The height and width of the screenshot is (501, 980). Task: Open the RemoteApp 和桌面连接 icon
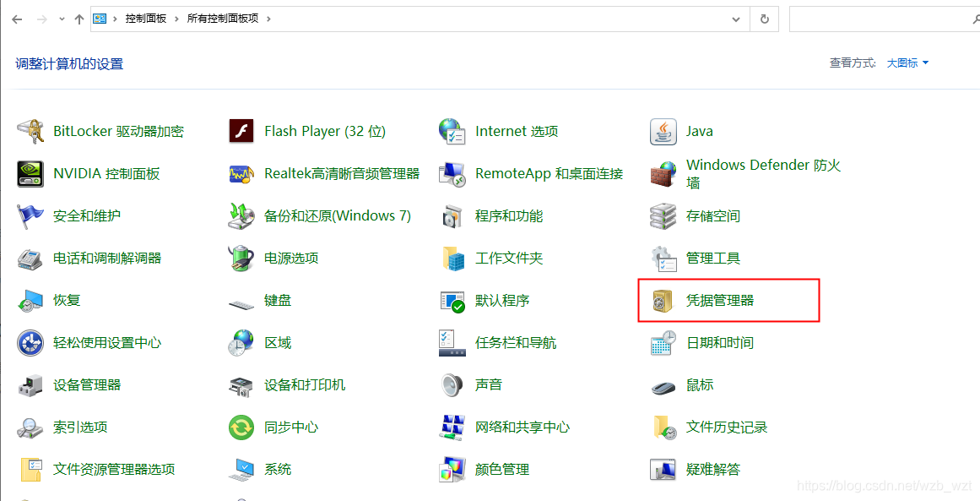click(452, 174)
